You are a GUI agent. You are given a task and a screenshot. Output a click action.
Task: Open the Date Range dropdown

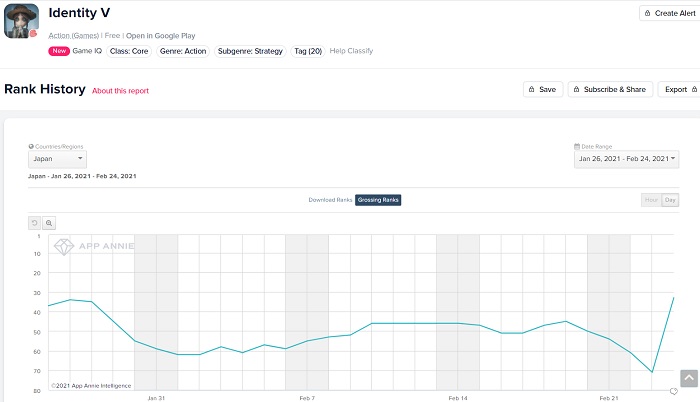[626, 159]
